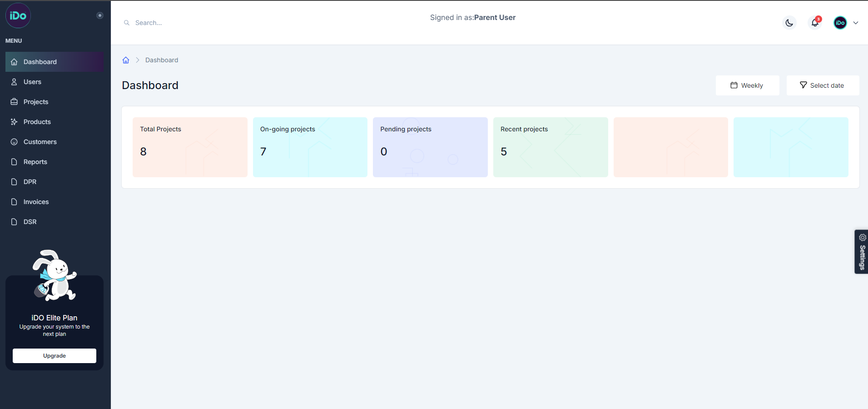
Task: Click the user profile avatar
Action: [x=840, y=23]
